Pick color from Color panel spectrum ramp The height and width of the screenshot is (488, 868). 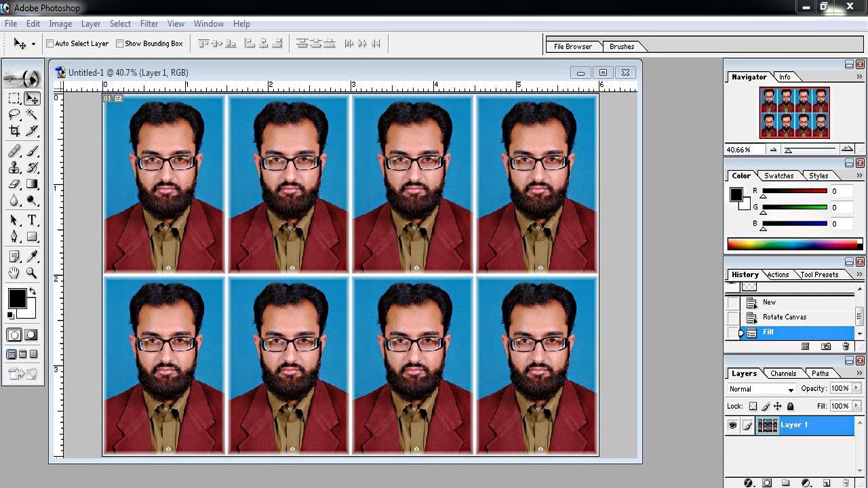tap(795, 244)
